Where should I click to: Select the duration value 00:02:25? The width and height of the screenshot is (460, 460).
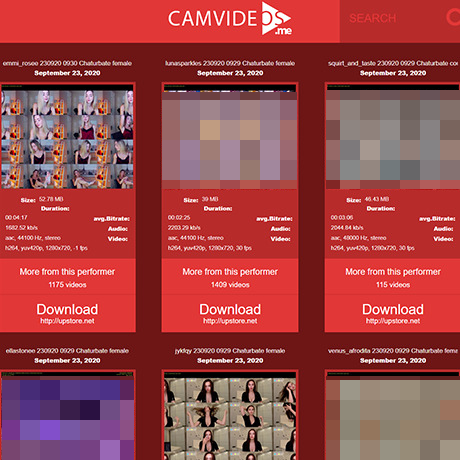(179, 218)
